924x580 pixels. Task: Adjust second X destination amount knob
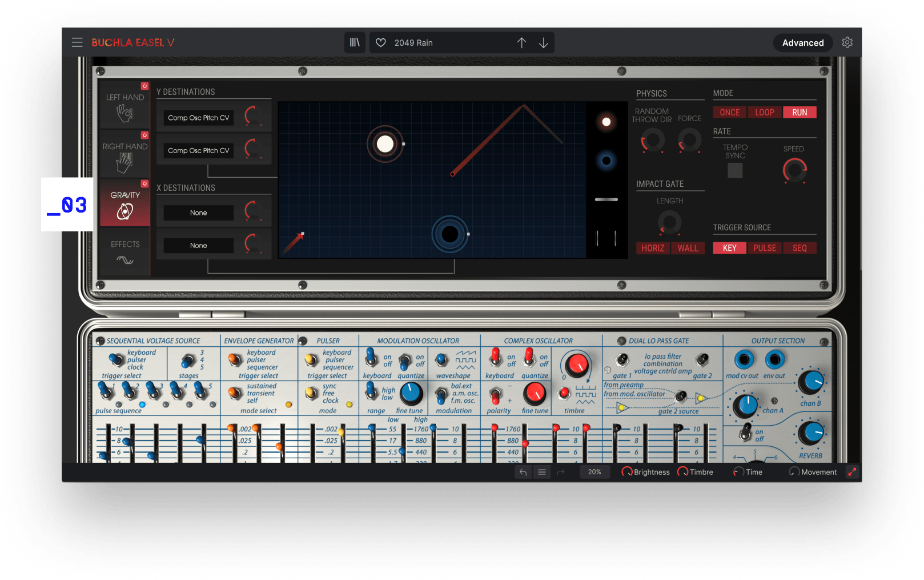click(x=255, y=244)
